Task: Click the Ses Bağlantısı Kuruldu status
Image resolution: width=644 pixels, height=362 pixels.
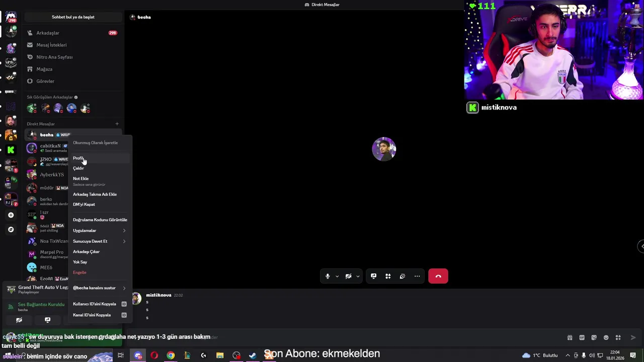Action: point(41,304)
